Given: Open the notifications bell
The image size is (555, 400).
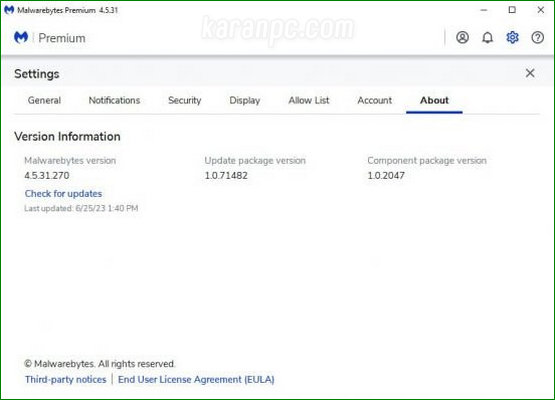Looking at the screenshot, I should [487, 37].
